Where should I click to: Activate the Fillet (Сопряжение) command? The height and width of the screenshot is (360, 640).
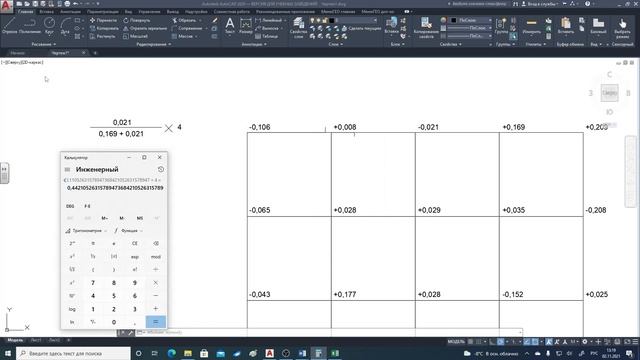pyautogui.click(x=187, y=28)
